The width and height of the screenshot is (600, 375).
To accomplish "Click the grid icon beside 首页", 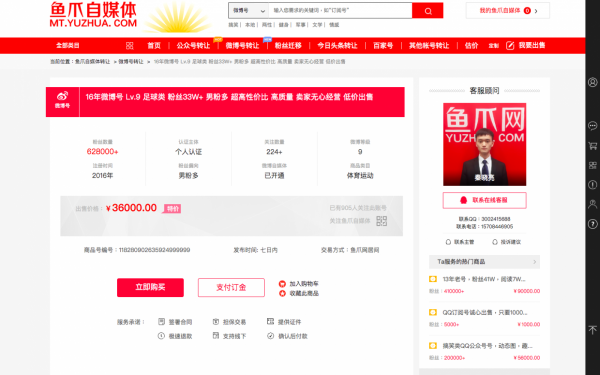I will tap(130, 46).
